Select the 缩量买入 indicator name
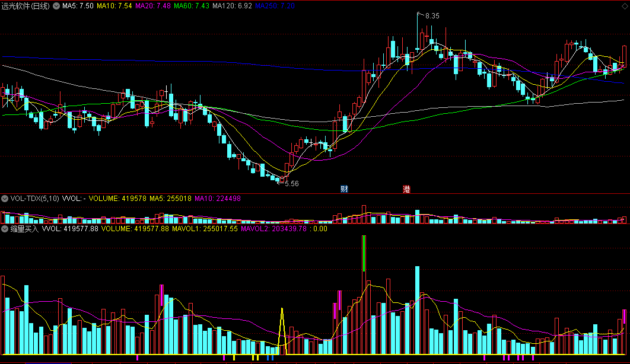Viewport: 630px width, 364px height. (24, 229)
